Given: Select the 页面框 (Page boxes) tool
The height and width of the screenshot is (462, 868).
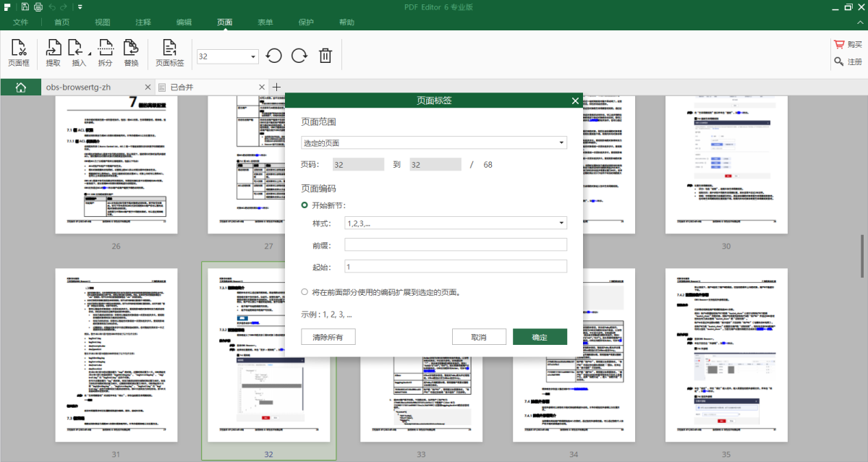Looking at the screenshot, I should coord(18,53).
